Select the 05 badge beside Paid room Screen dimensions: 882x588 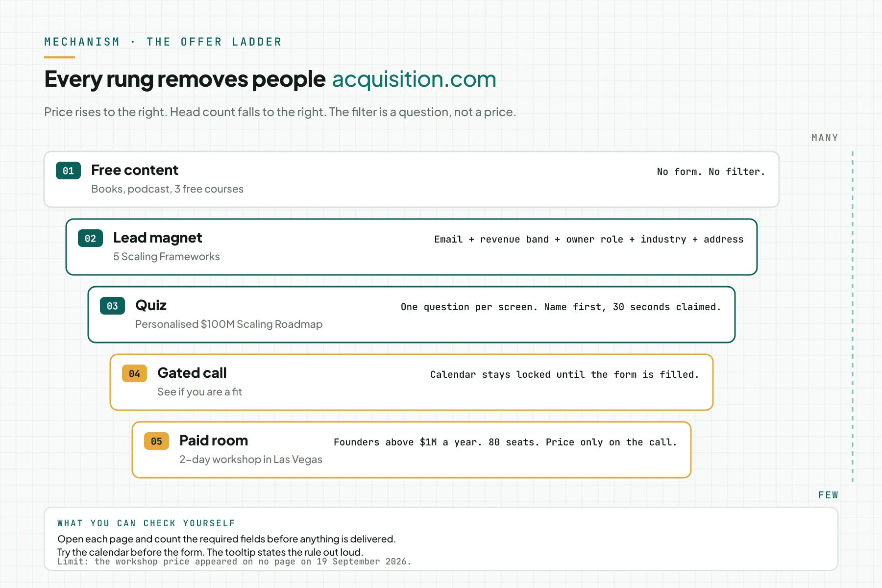tap(156, 441)
